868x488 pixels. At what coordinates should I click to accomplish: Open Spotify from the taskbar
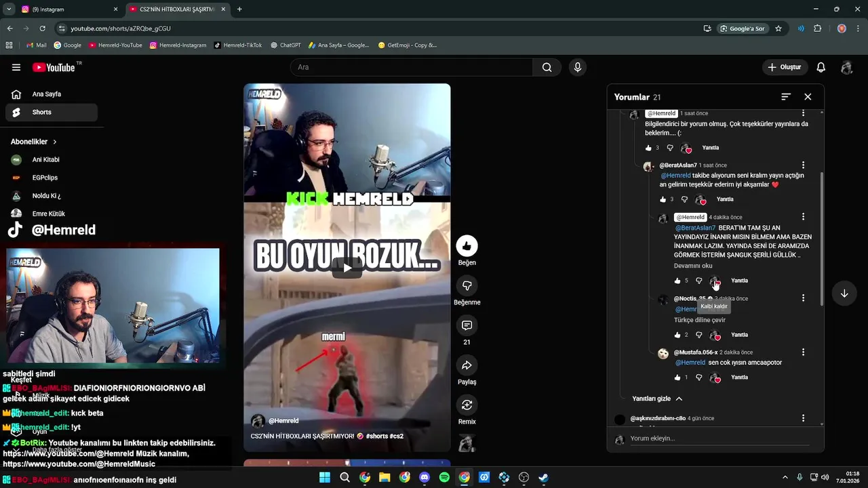click(x=444, y=477)
